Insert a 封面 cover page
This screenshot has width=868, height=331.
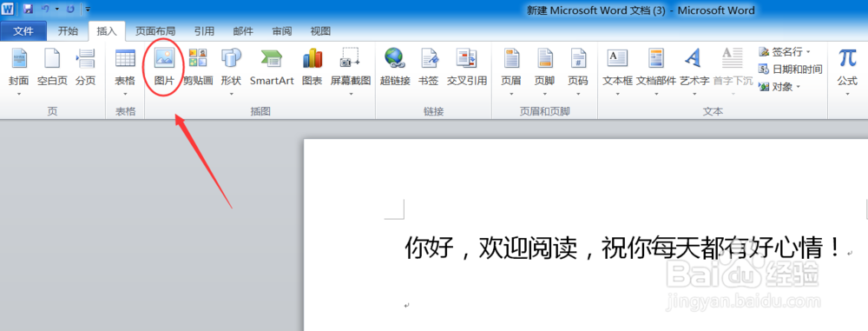pos(18,71)
